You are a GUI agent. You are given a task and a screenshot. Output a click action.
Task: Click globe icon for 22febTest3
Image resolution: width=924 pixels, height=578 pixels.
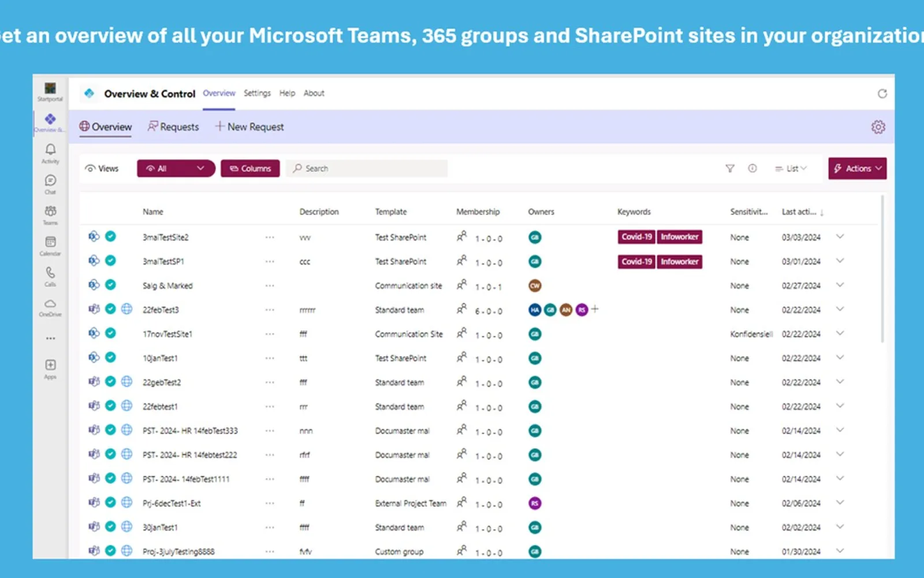coord(127,309)
